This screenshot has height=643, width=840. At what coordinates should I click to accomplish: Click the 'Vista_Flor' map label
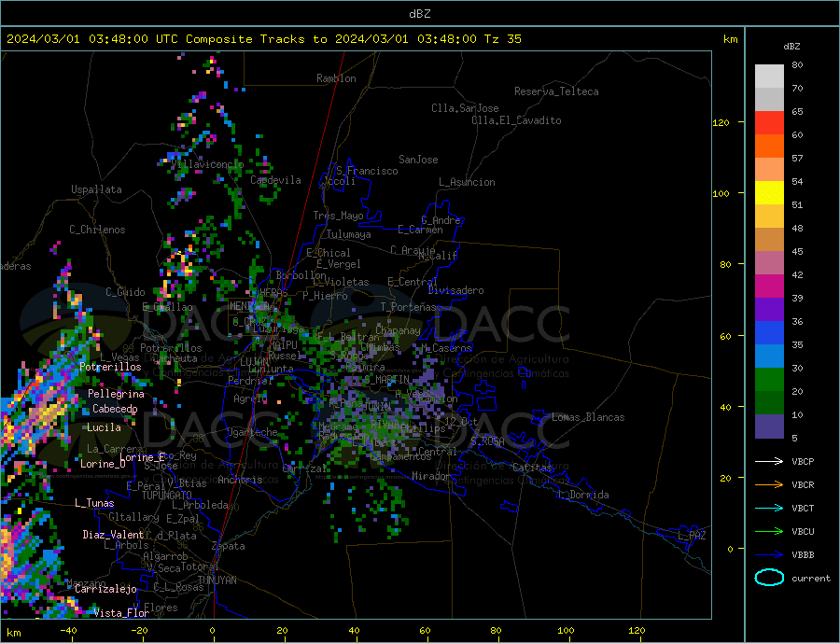click(x=121, y=613)
